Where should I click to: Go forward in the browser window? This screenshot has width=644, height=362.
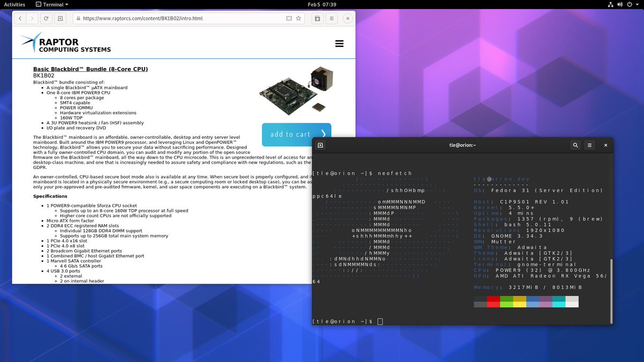pos(32,18)
